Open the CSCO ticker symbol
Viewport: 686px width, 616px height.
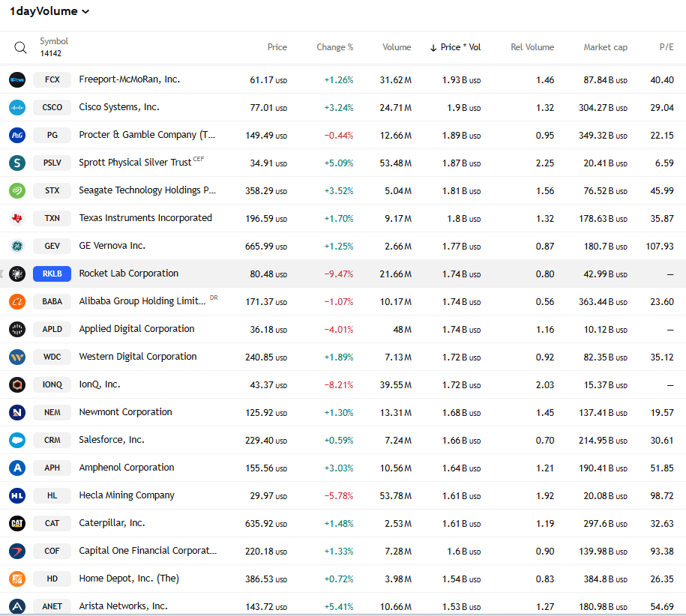(52, 108)
